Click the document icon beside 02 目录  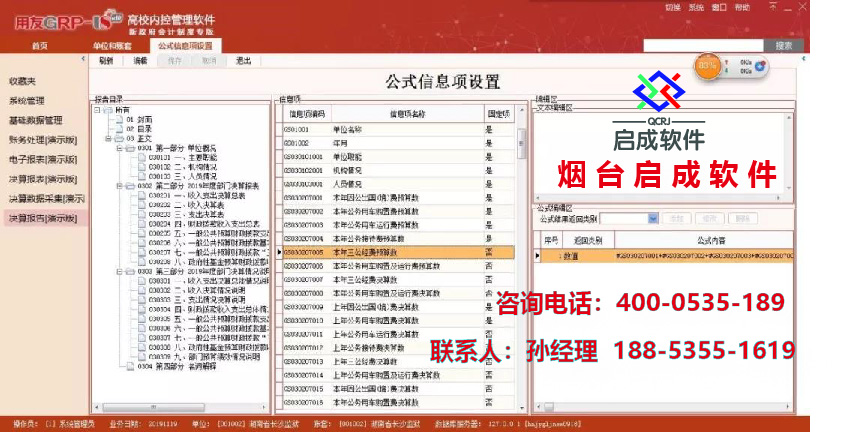[x=119, y=129]
